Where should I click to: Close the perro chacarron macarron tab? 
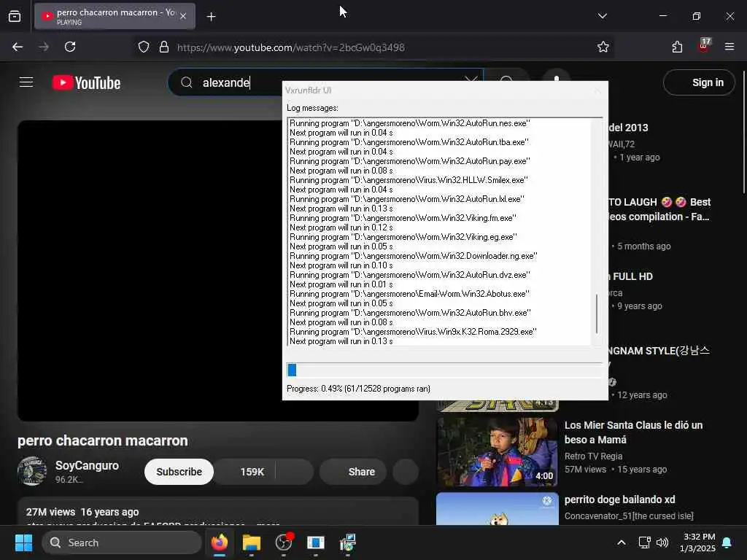(x=183, y=16)
